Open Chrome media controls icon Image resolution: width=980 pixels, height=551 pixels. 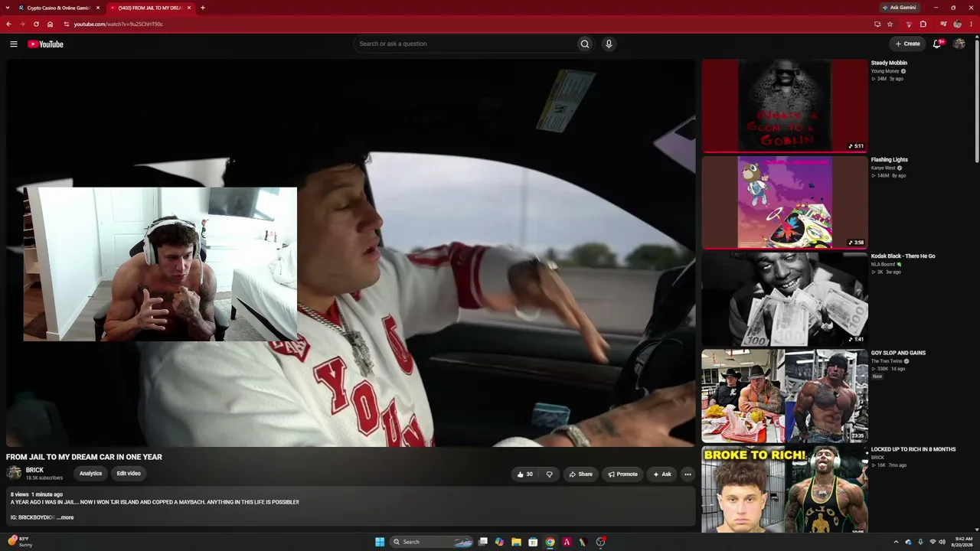(943, 24)
